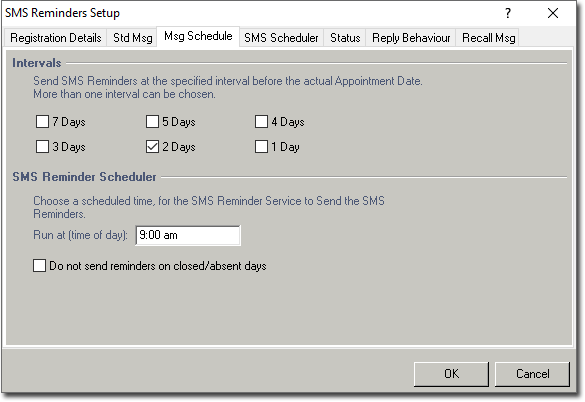Image resolution: width=585 pixels, height=402 pixels.
Task: Click the help question mark icon
Action: click(x=508, y=13)
